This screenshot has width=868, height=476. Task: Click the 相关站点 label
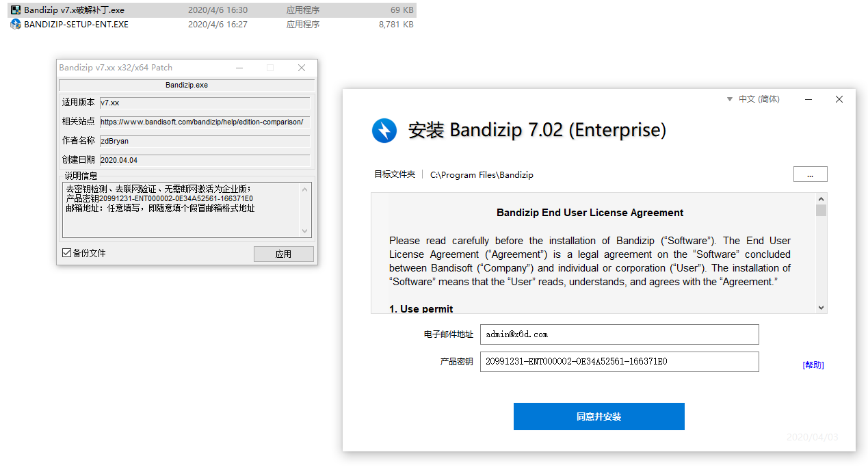79,122
